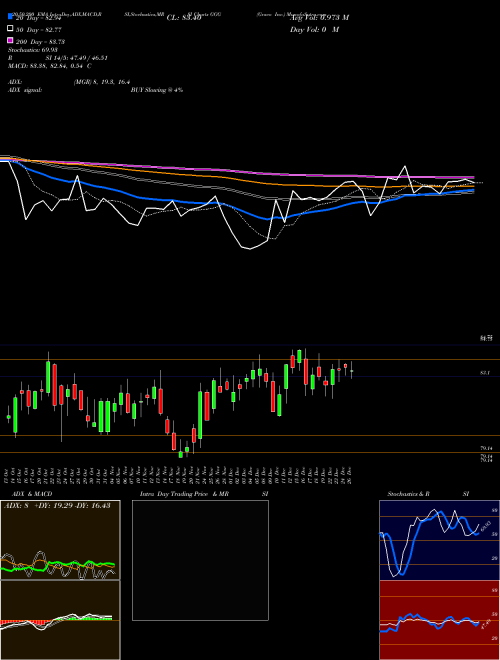The height and width of the screenshot is (660, 500).
Task: Click the magenta 200 Day EMA legend swatch
Action: (x=10, y=41)
